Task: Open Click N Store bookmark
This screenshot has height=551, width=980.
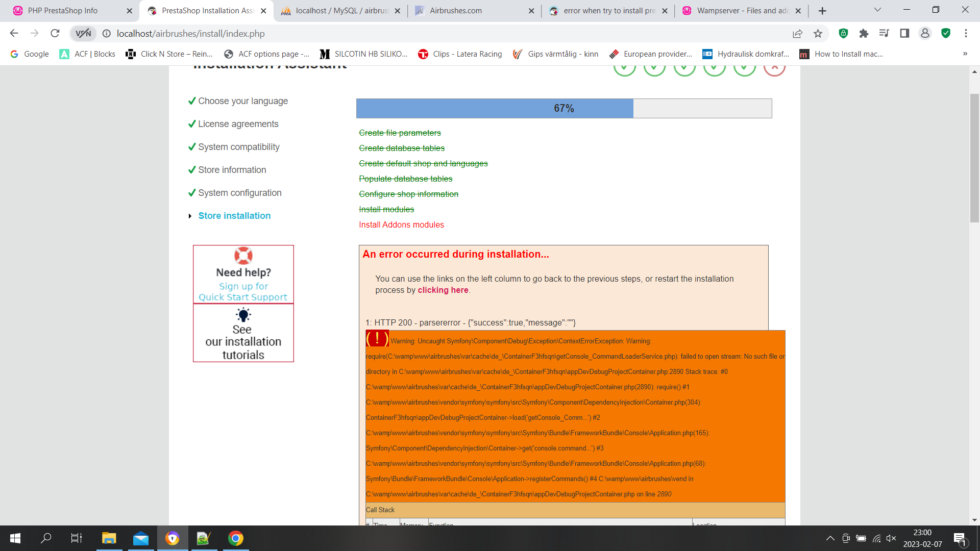Action: coord(169,54)
